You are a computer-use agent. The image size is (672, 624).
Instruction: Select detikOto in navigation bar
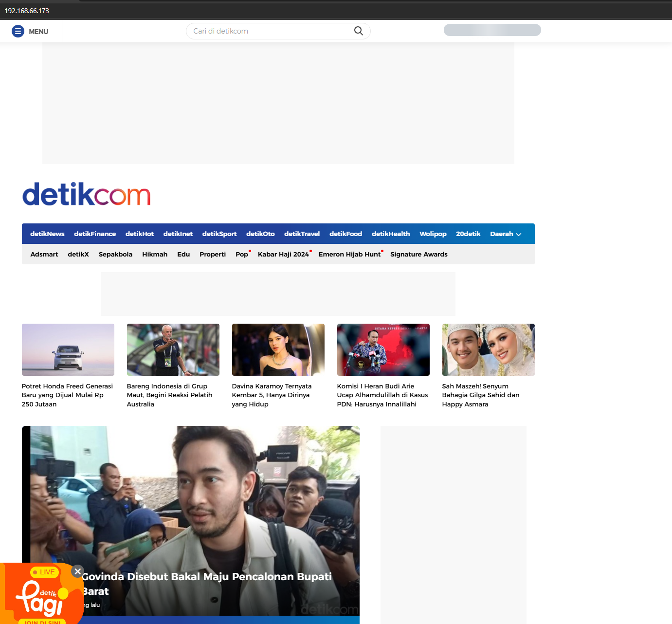(260, 234)
